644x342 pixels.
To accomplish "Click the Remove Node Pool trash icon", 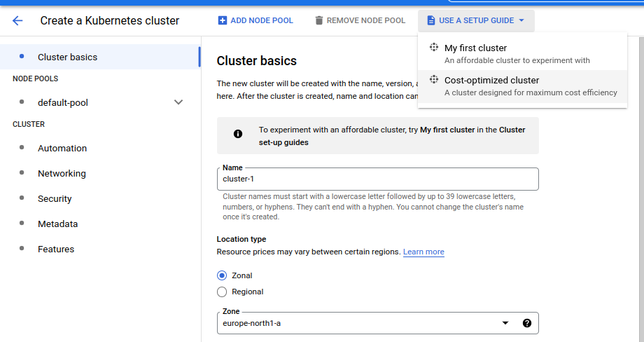I will tap(318, 20).
